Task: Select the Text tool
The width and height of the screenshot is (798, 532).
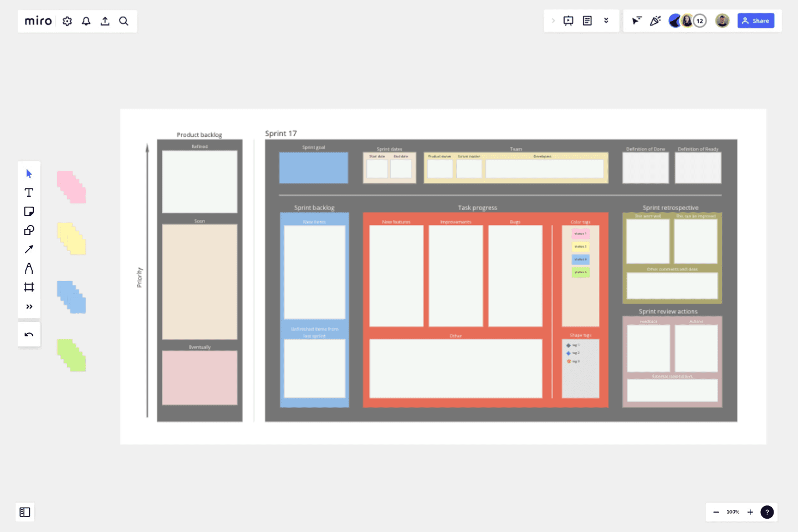Action: (29, 192)
